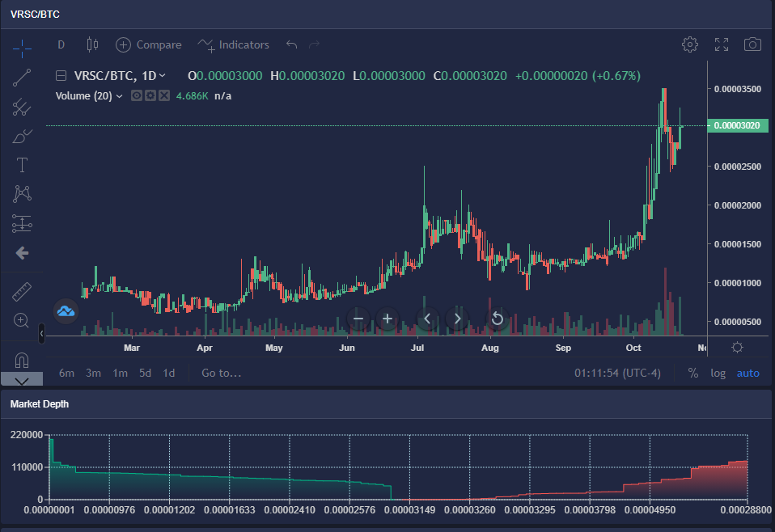This screenshot has height=532, width=775.
Task: Open the VRSC/BTC, 1D symbol dropdown
Action: click(120, 76)
